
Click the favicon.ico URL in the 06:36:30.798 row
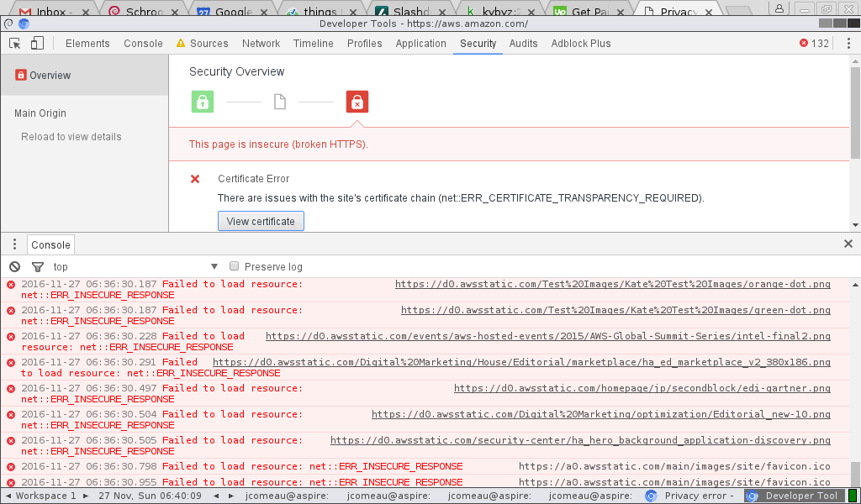coord(675,466)
